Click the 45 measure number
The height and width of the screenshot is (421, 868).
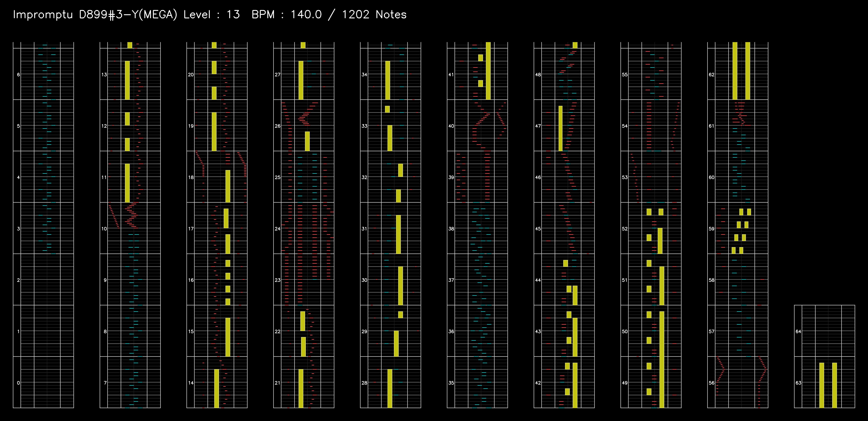coord(538,228)
